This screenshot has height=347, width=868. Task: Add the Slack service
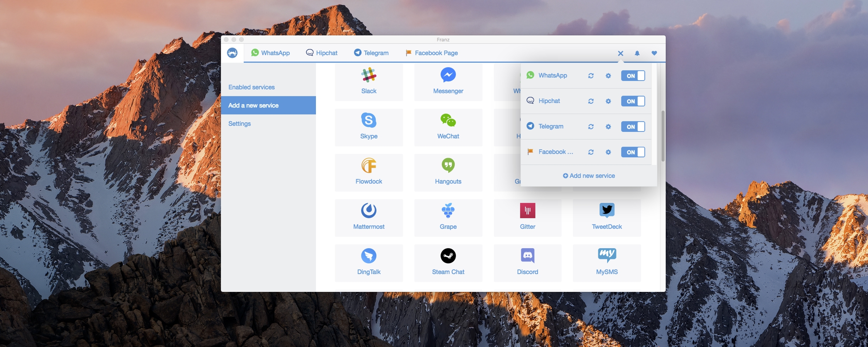[x=369, y=82]
